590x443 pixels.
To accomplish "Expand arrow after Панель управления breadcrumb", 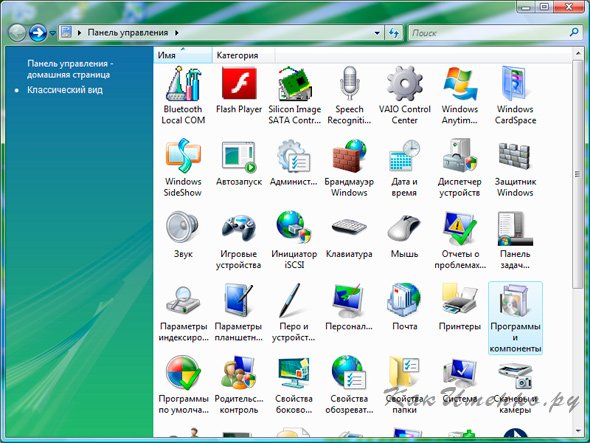I will pos(176,33).
